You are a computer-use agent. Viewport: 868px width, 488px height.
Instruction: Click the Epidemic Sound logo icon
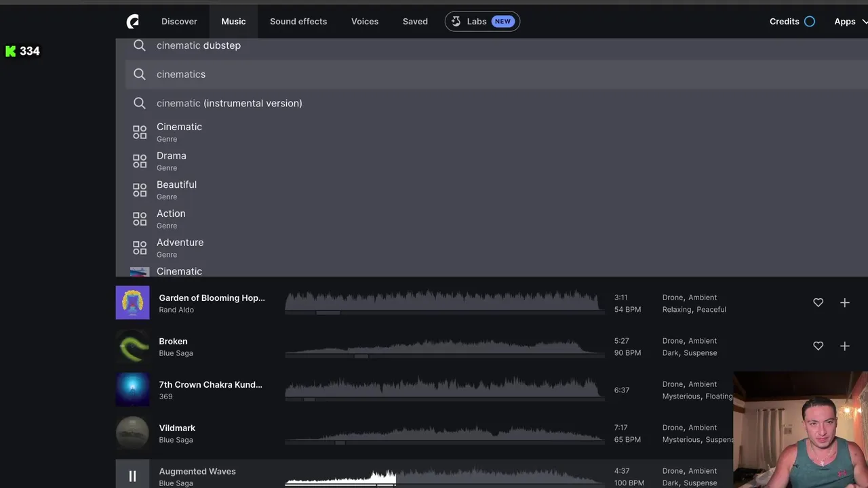coord(133,22)
